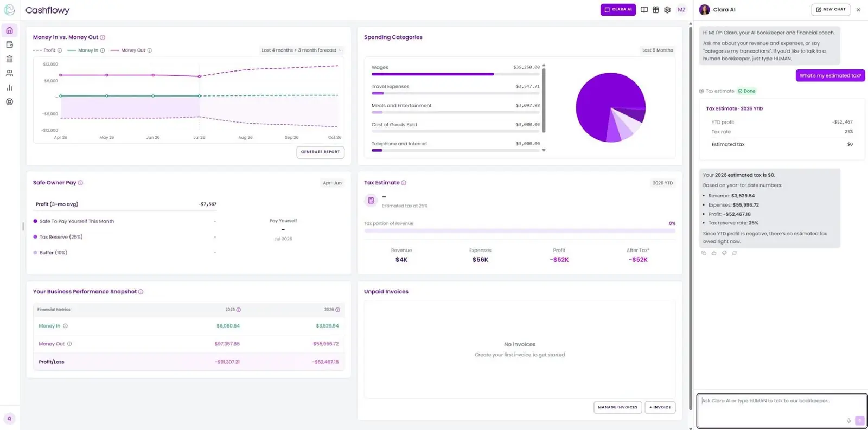This screenshot has width=868, height=430.
Task: Click info icon beside Profit legend
Action: tap(60, 50)
